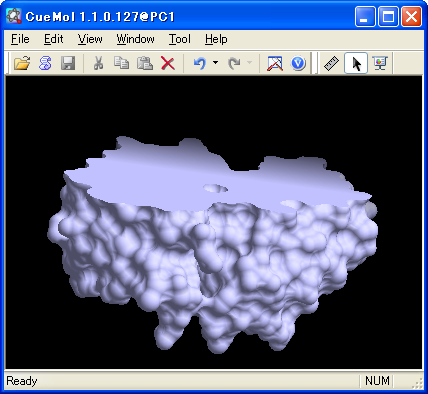Open the Tool menu
This screenshot has height=394, width=428.
(180, 39)
